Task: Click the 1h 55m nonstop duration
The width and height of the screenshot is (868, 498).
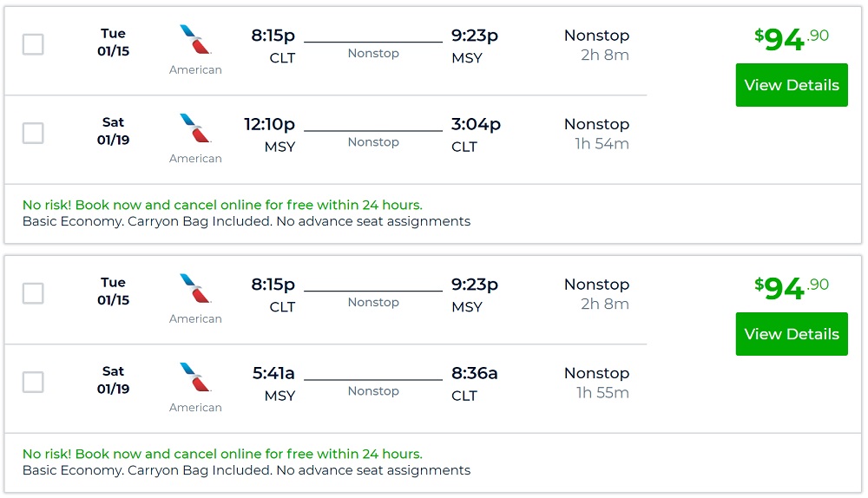Action: (x=602, y=393)
